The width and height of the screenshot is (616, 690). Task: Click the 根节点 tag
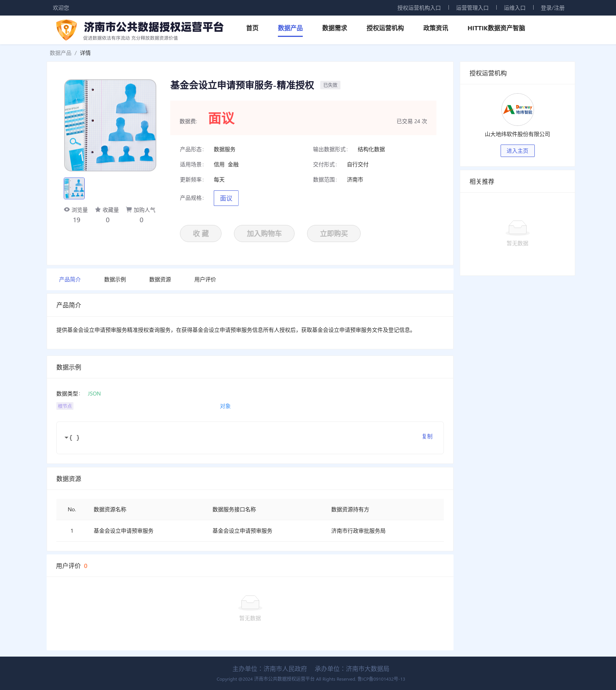[x=65, y=406]
